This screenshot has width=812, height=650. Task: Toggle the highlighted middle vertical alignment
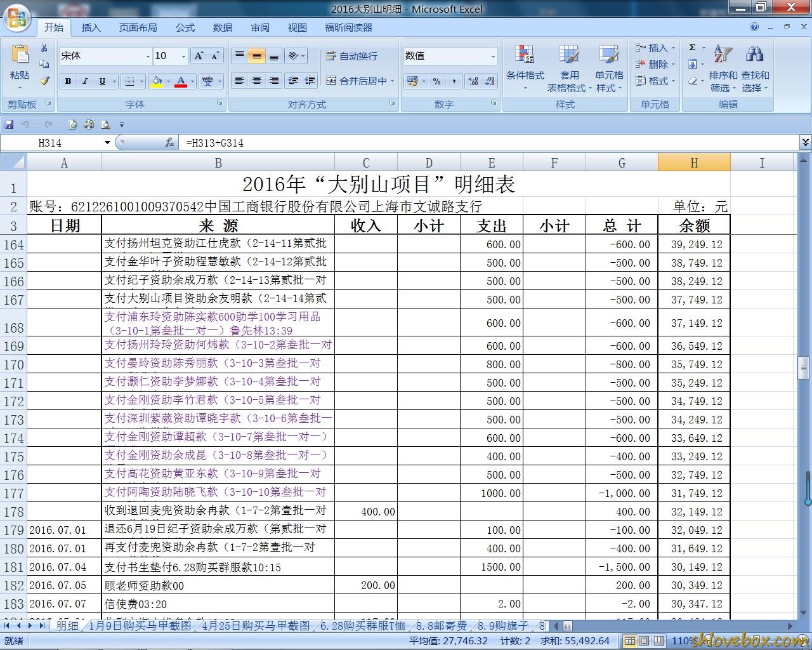(257, 56)
